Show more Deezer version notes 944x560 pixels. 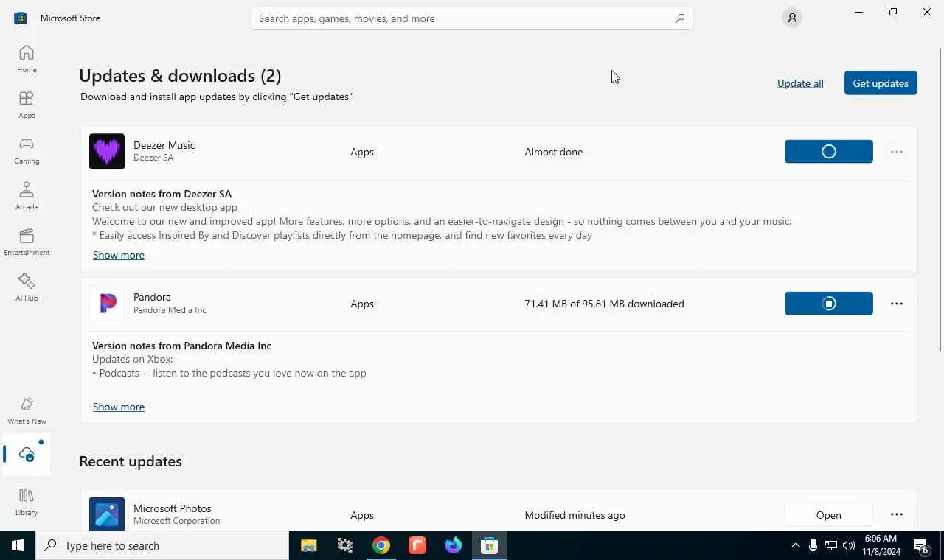tap(119, 255)
